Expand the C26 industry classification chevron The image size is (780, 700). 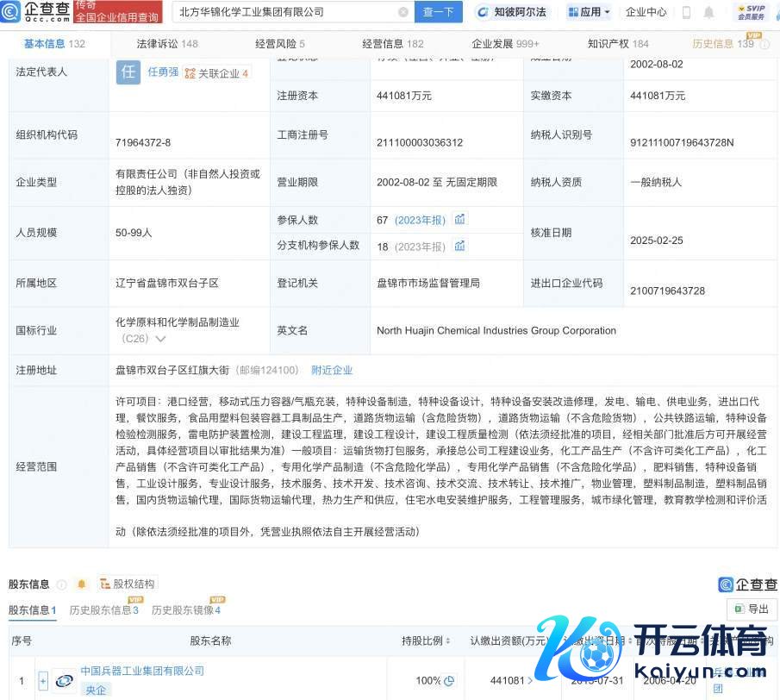coord(160,339)
